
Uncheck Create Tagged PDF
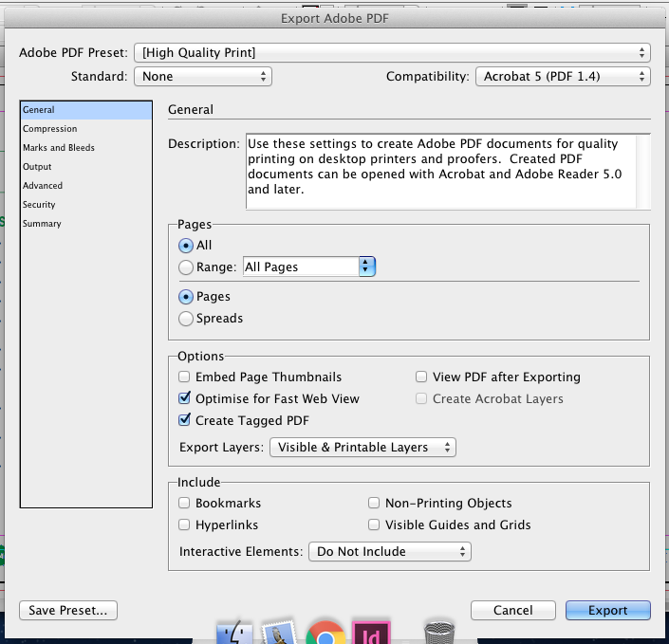tap(184, 420)
